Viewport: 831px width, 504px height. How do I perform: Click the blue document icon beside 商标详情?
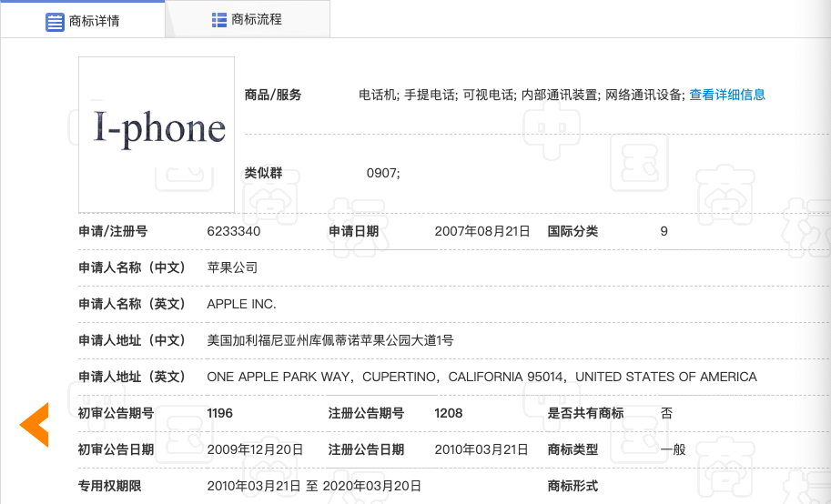coord(55,22)
